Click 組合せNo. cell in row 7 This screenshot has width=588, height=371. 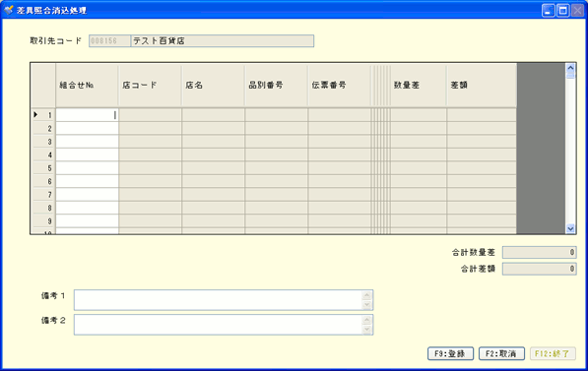coord(87,195)
